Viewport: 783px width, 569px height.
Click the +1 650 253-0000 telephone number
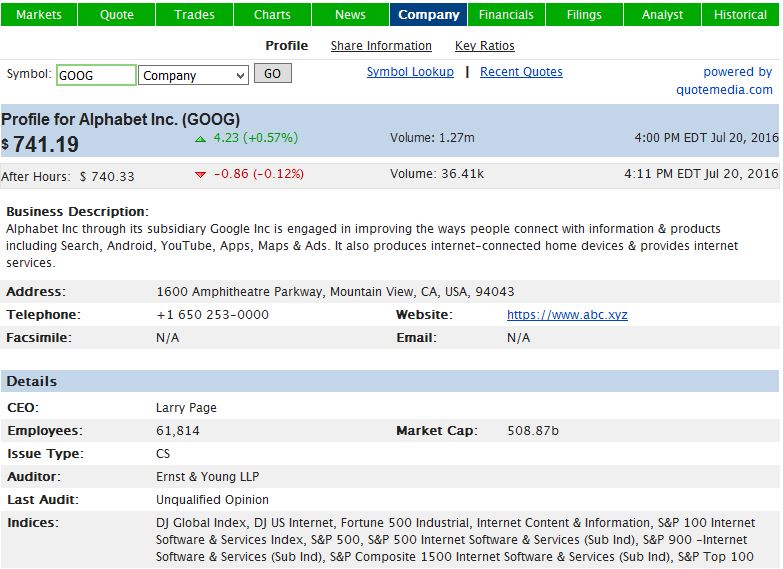(213, 315)
